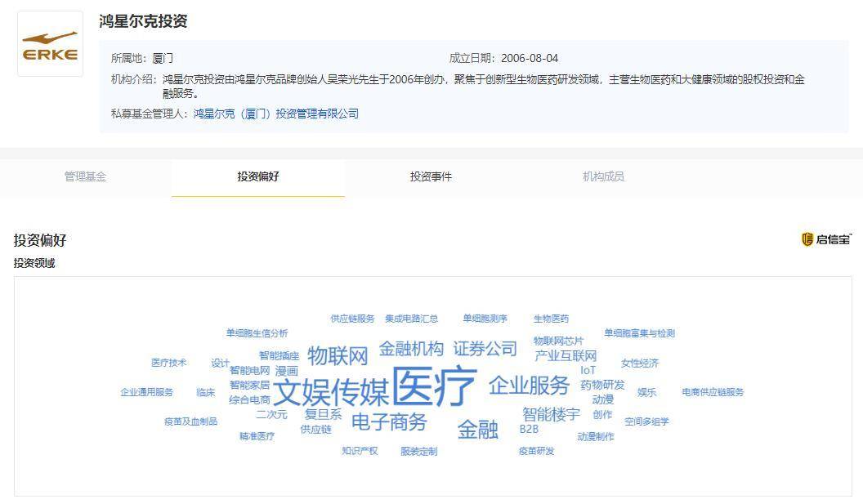Click the 所属地 value 厦门

click(x=163, y=58)
